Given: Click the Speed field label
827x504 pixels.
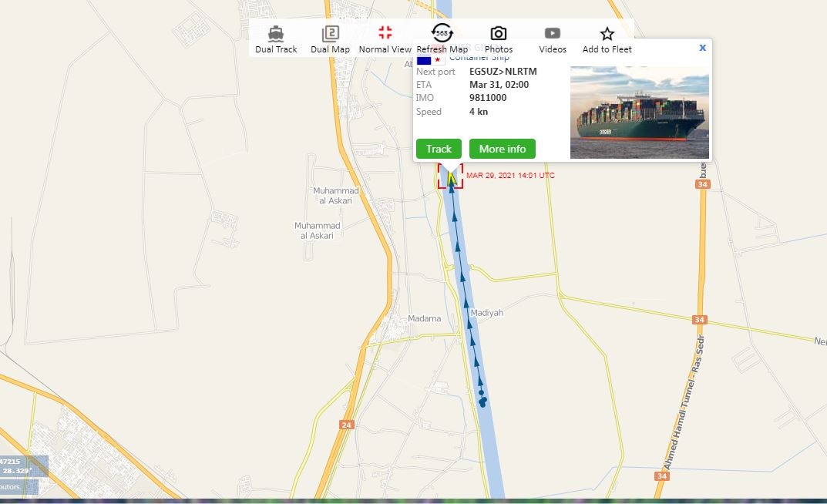Looking at the screenshot, I should pyautogui.click(x=429, y=112).
